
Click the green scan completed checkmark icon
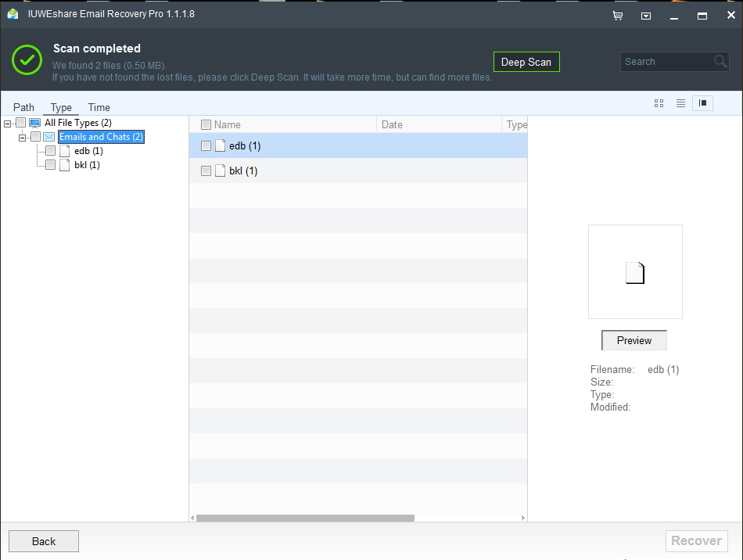(x=27, y=59)
